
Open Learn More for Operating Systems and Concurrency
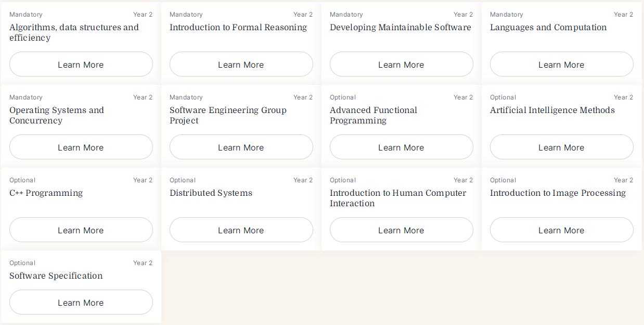pos(81,147)
